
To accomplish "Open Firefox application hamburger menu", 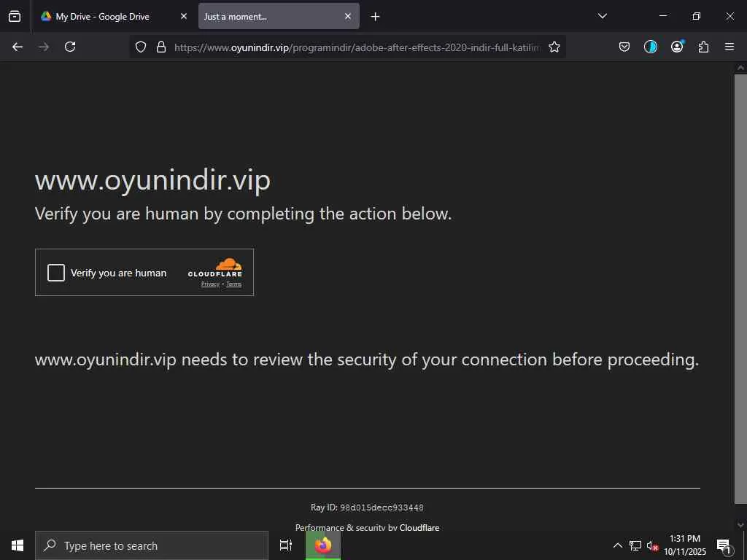I will pos(729,47).
